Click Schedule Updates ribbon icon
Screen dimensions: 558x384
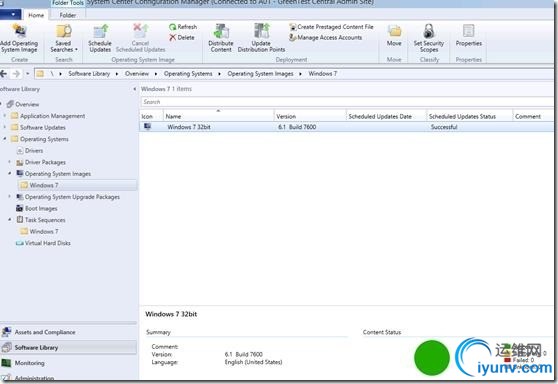point(100,31)
